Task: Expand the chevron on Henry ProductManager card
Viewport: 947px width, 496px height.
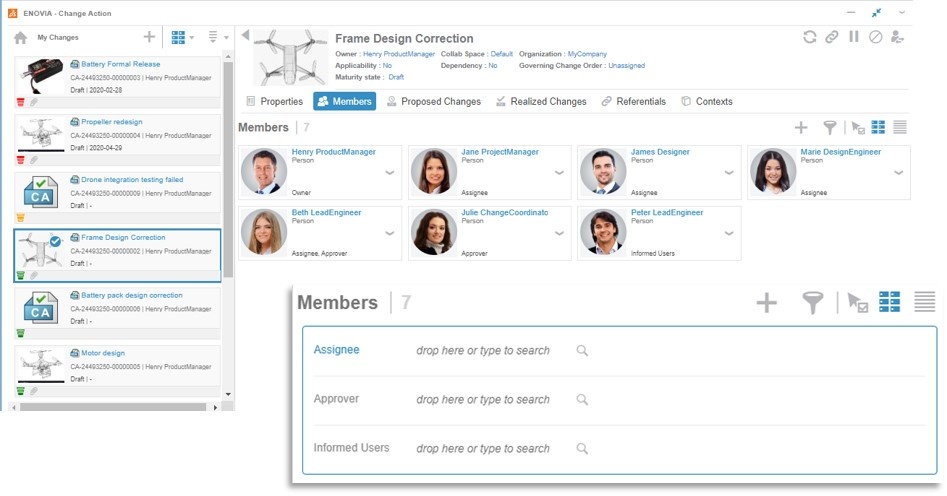Action: (x=390, y=173)
